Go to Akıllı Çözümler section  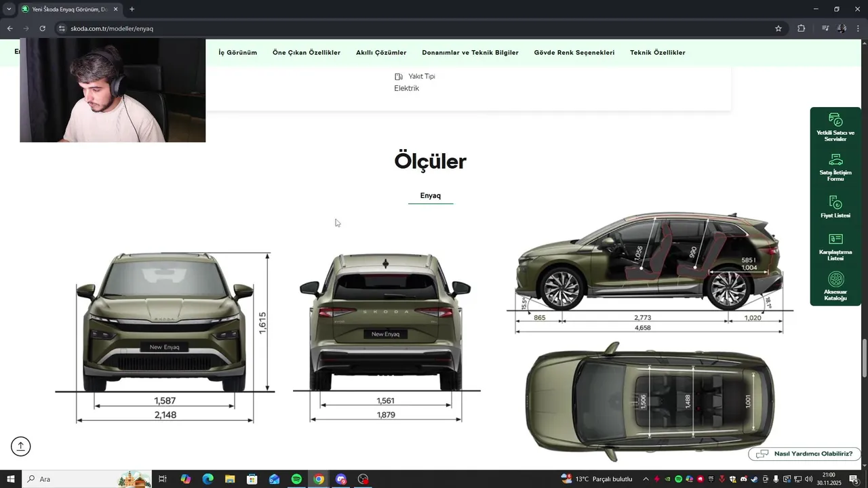click(381, 53)
